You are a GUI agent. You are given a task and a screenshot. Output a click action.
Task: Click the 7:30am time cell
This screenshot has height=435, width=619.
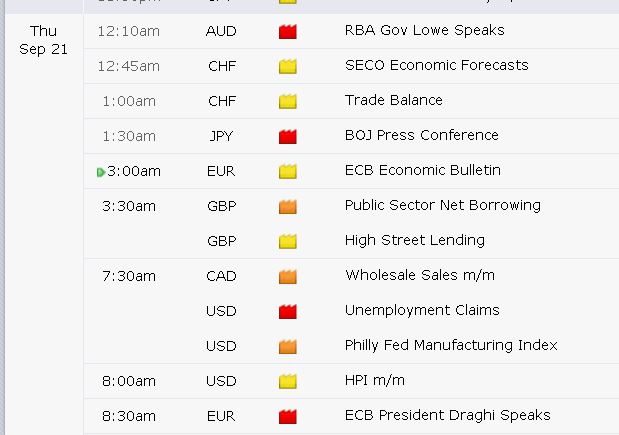pyautogui.click(x=129, y=276)
